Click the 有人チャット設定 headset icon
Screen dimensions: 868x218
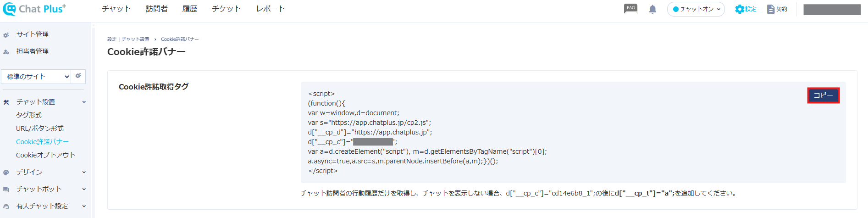click(6, 207)
